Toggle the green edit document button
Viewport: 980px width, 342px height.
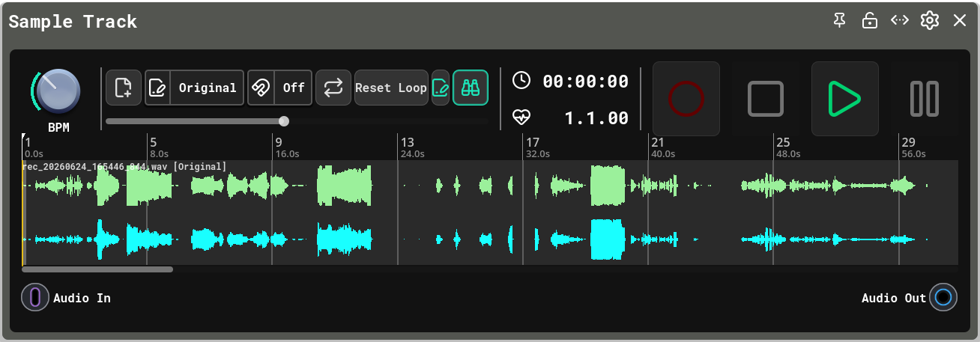(441, 88)
